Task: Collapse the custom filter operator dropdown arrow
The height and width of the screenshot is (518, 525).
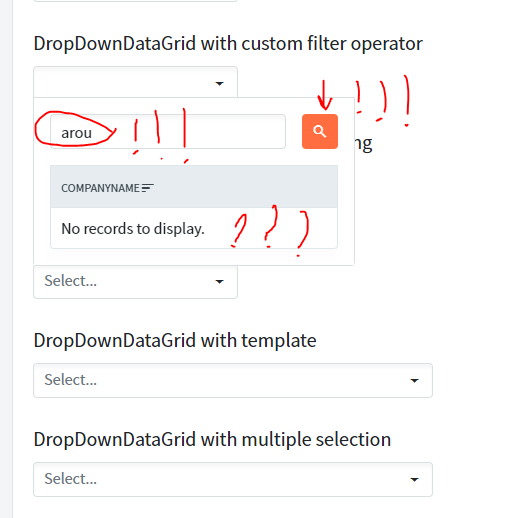Action: pos(219,83)
